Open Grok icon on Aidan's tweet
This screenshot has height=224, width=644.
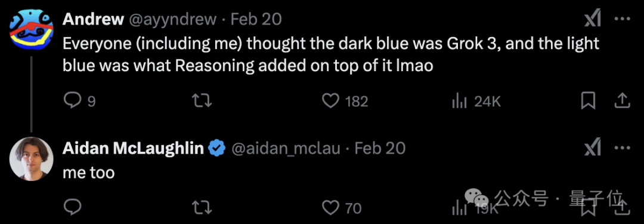[593, 148]
